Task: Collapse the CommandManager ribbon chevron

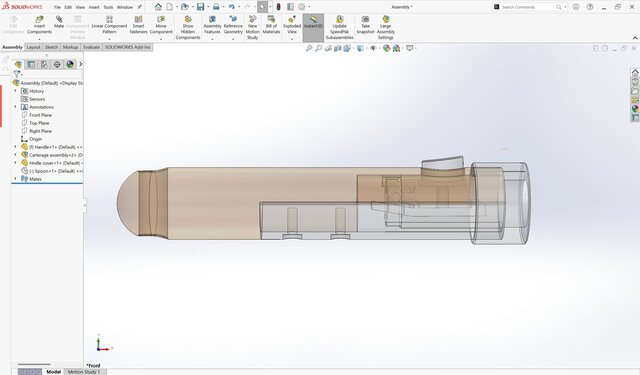Action: tap(635, 38)
